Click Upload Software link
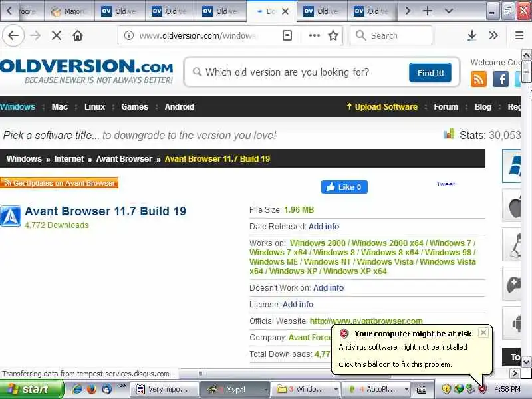The image size is (532, 399). coord(382,107)
